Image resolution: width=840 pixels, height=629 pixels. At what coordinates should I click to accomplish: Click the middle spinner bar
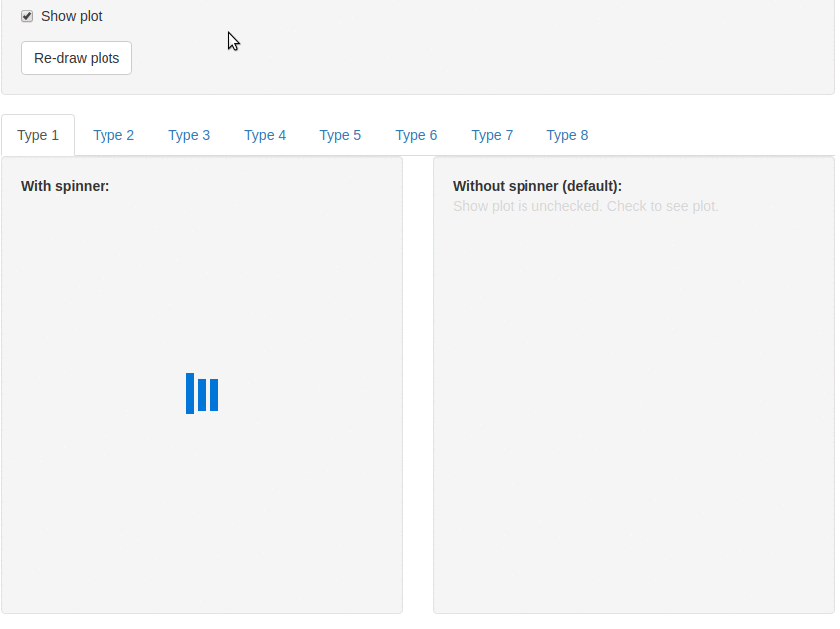coord(202,395)
